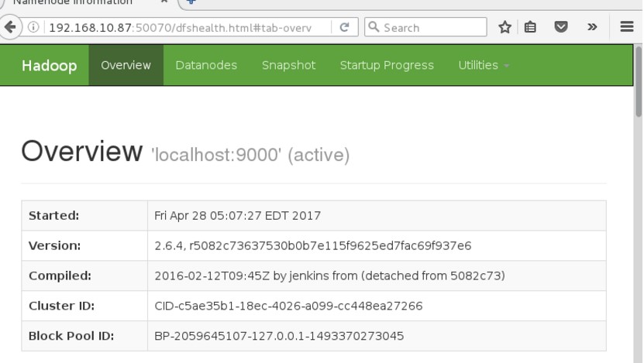Go back using the browser back arrow
Image resolution: width=644 pixels, height=363 pixels.
(x=9, y=27)
